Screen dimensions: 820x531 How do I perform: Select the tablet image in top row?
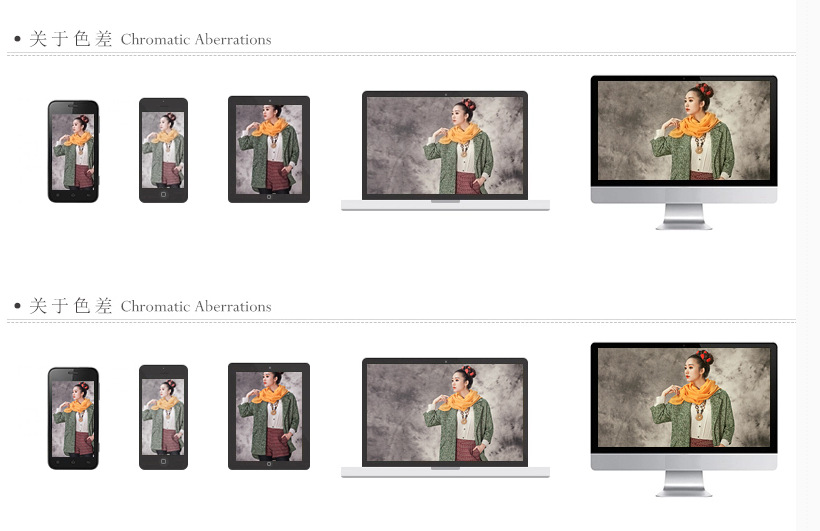tap(269, 149)
